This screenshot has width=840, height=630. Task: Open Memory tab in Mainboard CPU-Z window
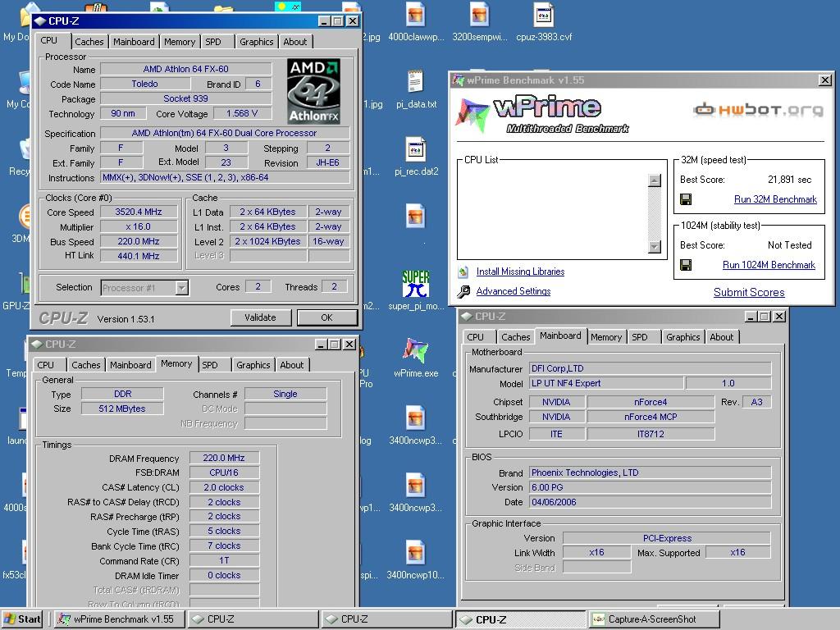click(x=606, y=337)
